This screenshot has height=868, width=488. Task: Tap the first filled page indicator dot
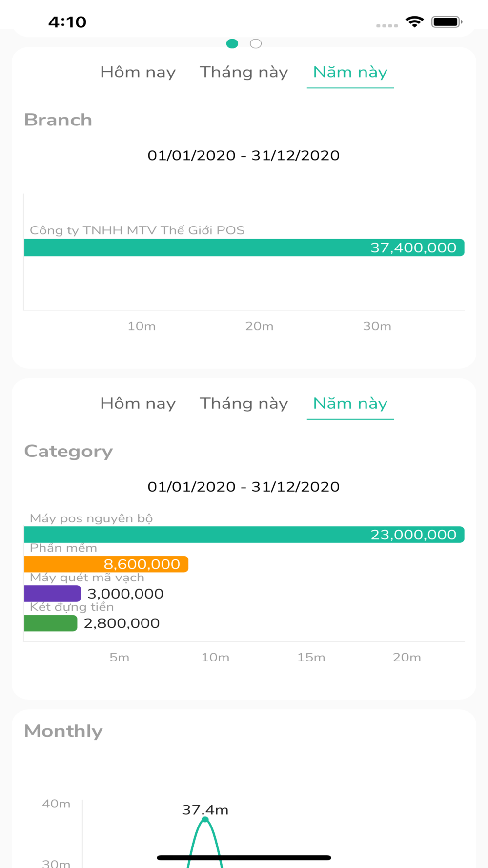pyautogui.click(x=232, y=44)
